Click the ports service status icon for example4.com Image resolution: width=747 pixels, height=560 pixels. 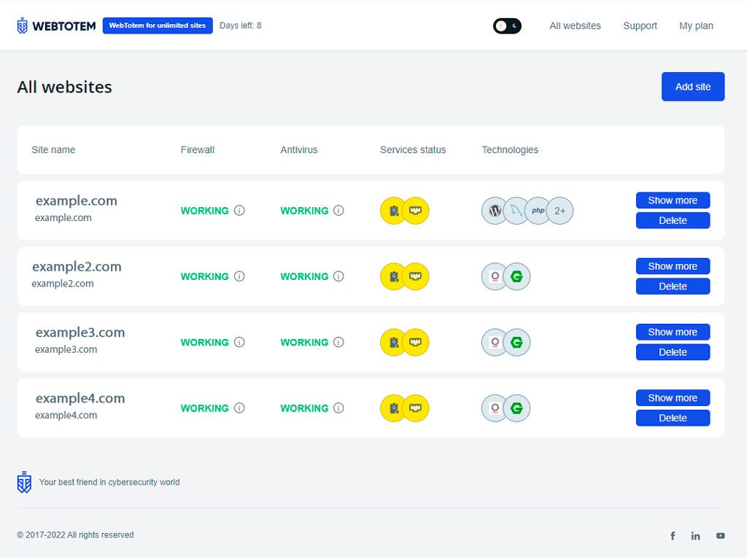tap(416, 408)
